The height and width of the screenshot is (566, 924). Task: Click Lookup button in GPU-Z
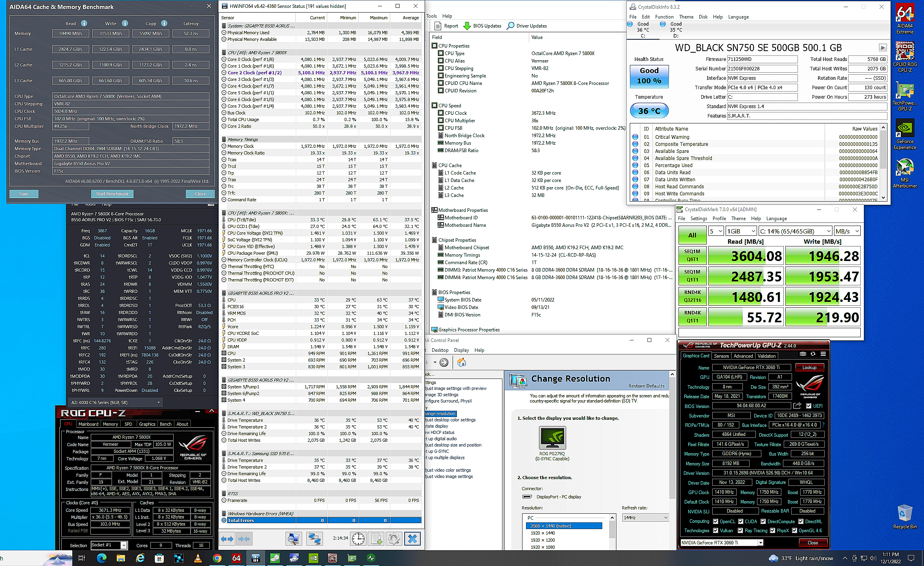809,368
